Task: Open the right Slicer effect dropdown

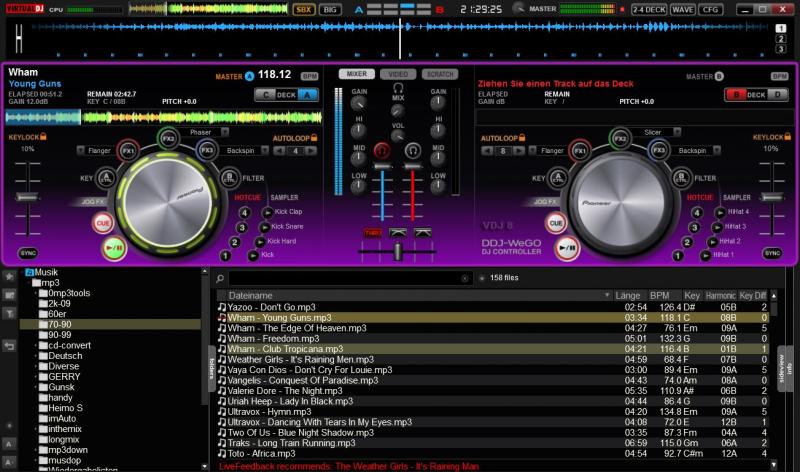Action: (677, 132)
